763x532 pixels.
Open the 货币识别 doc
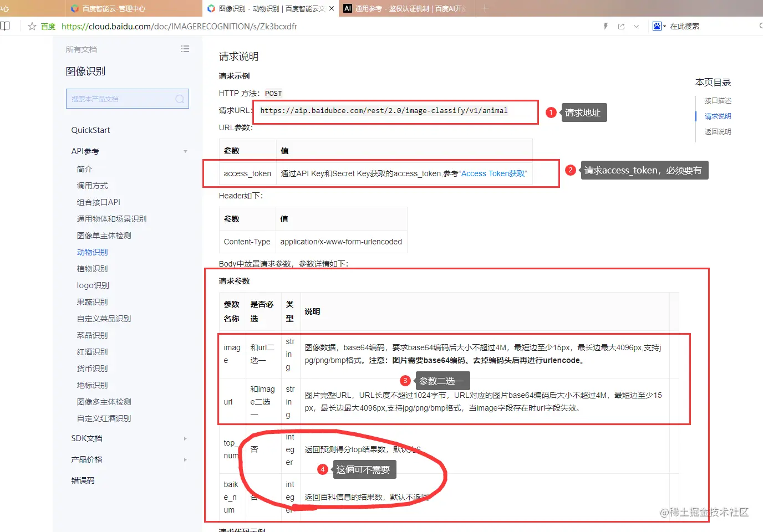(x=92, y=369)
